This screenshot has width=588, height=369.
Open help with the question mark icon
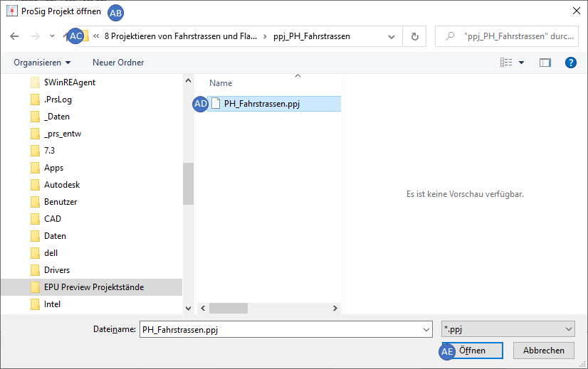(x=570, y=63)
